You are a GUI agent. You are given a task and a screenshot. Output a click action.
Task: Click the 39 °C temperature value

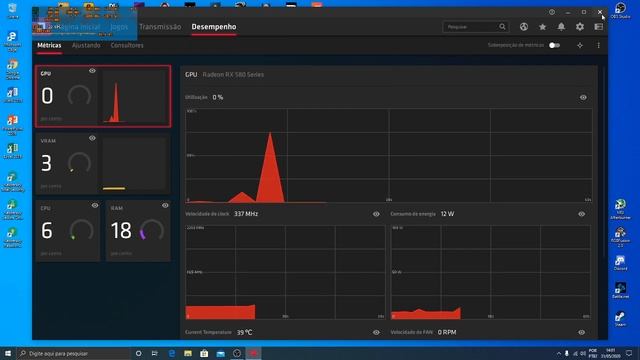pyautogui.click(x=244, y=333)
